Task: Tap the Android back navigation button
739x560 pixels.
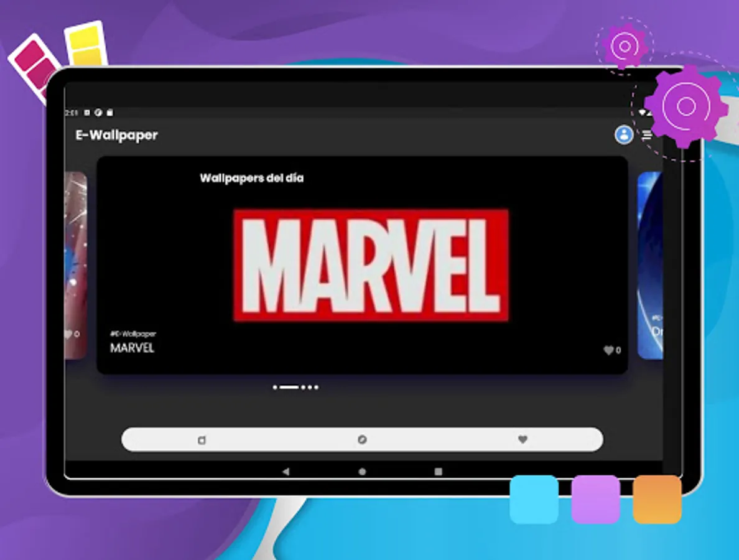Action: pyautogui.click(x=286, y=472)
